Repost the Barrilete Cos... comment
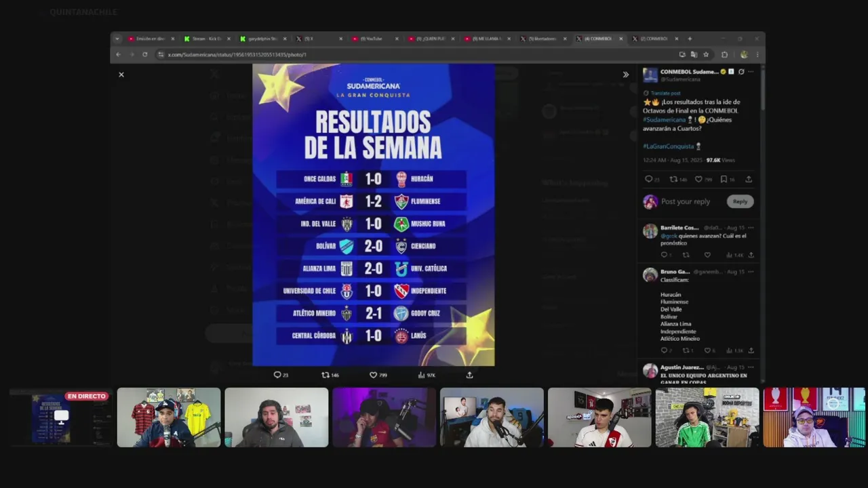 [x=686, y=255]
